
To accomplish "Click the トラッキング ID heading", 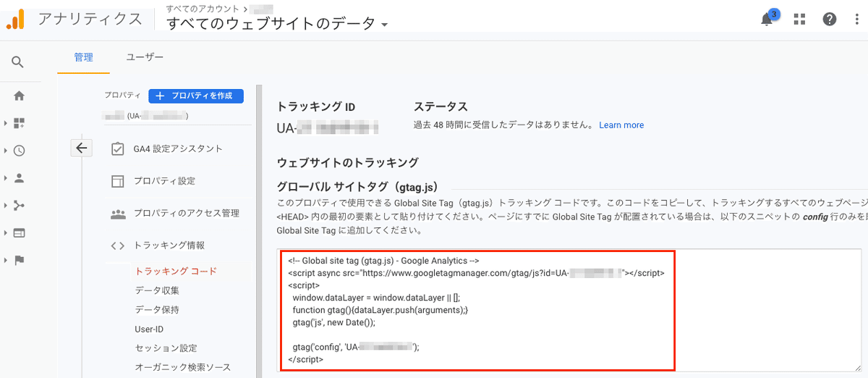I will (316, 107).
